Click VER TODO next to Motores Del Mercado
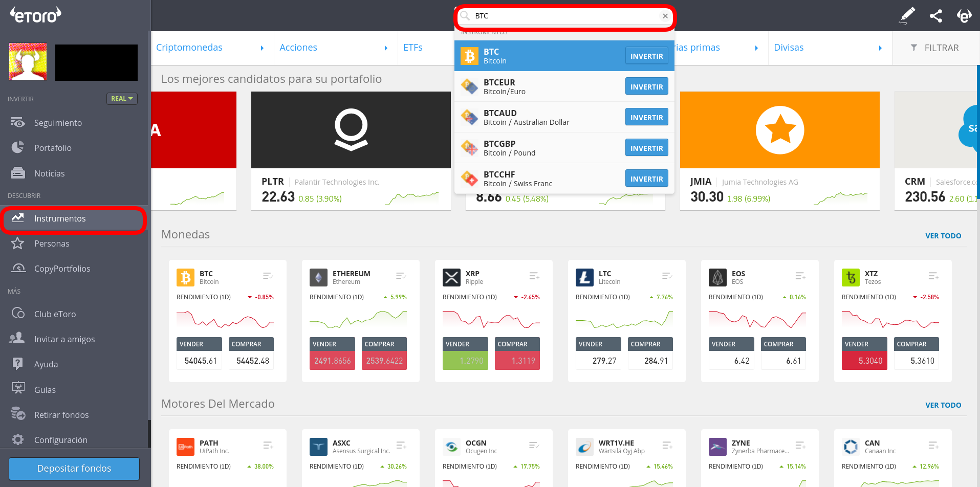 943,405
